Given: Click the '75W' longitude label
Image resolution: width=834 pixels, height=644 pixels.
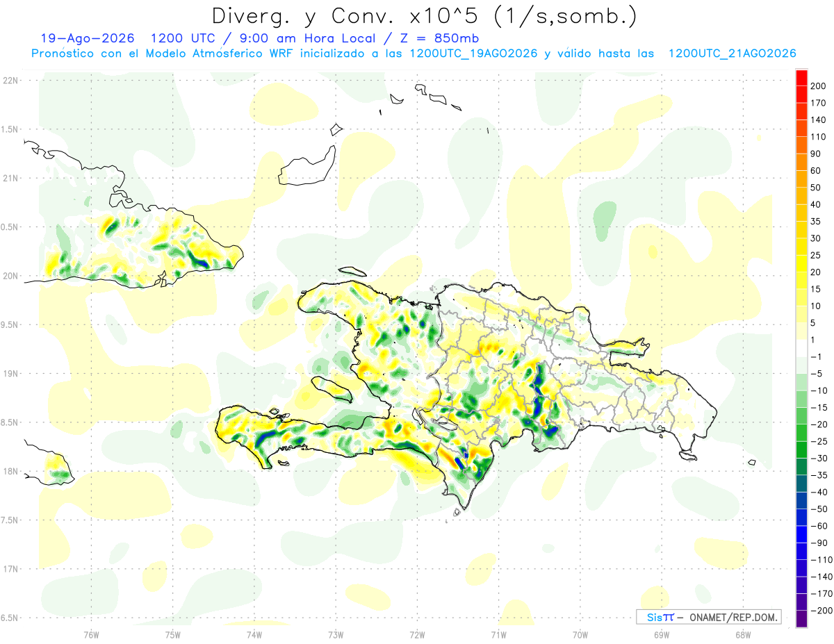Looking at the screenshot, I should click(x=173, y=635).
